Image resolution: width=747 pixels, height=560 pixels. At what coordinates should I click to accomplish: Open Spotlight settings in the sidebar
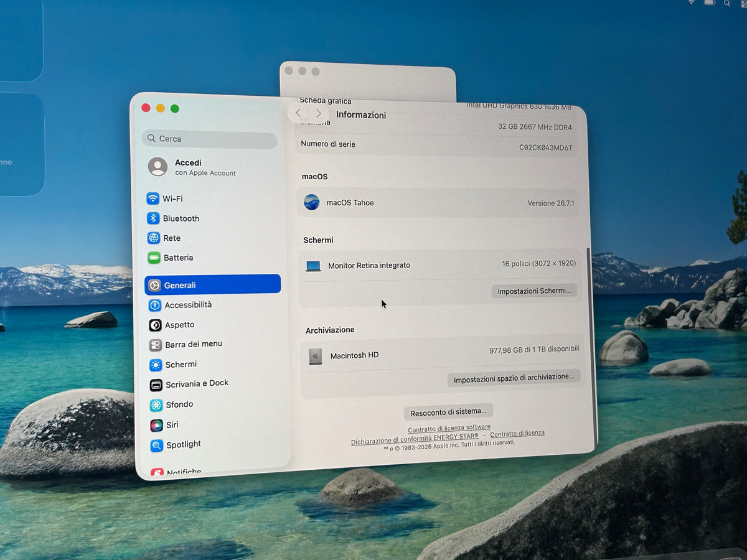[176, 445]
